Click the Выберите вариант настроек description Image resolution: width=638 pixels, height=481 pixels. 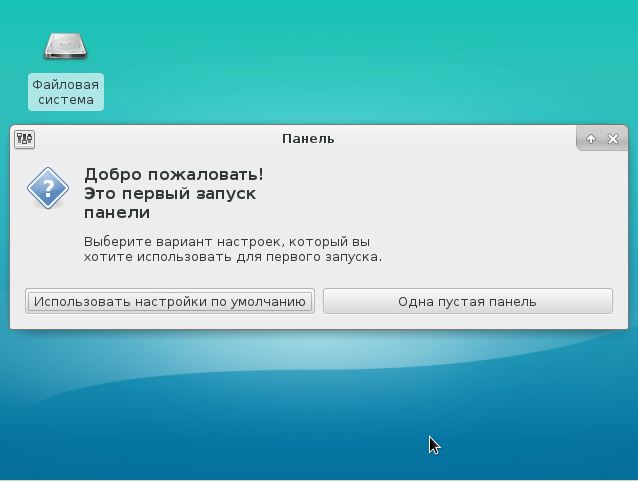coord(233,249)
